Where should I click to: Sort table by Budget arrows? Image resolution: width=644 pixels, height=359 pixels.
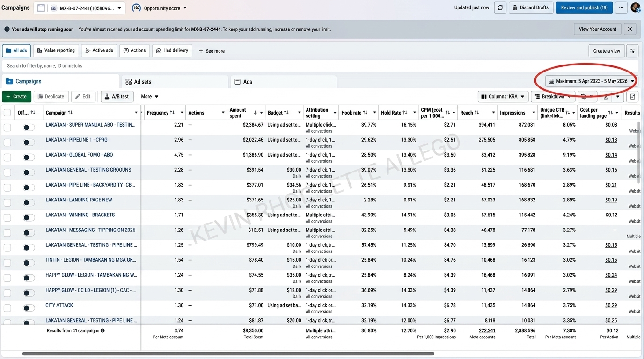tap(286, 113)
